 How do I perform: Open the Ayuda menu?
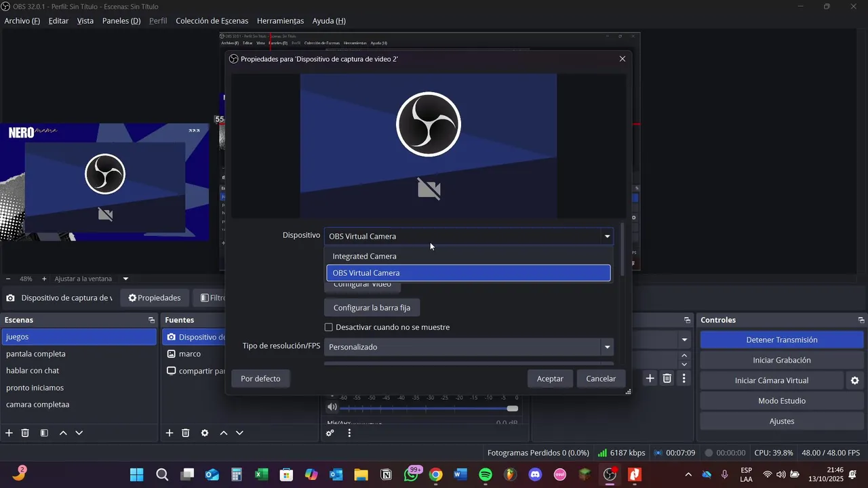(x=329, y=21)
